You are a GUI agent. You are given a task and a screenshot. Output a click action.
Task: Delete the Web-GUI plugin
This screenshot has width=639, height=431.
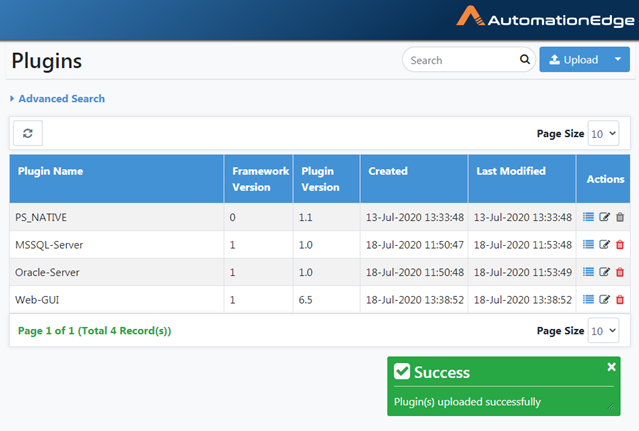pos(620,300)
